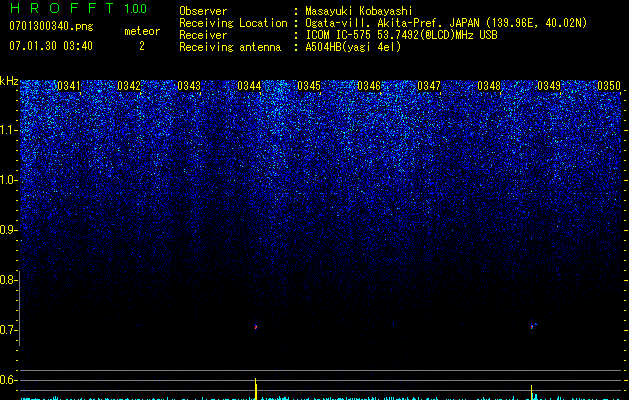
Task: Select the filename 0701300340.png
Action: pos(51,26)
